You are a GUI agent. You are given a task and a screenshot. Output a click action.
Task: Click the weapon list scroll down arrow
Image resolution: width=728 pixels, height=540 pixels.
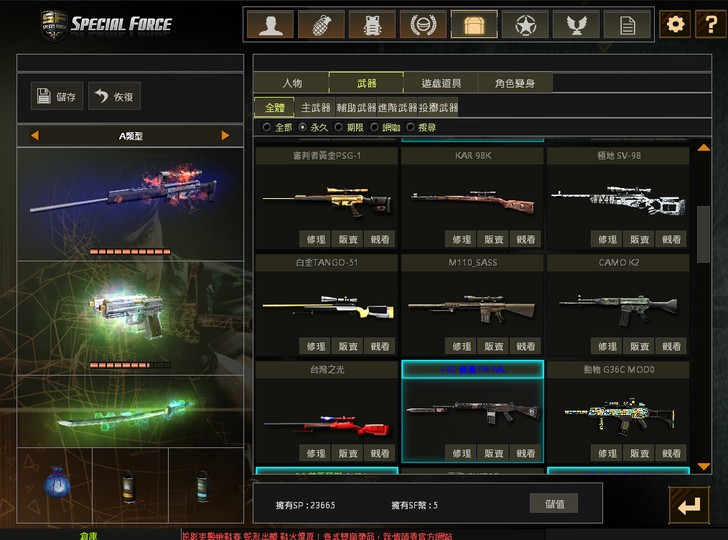[x=703, y=466]
